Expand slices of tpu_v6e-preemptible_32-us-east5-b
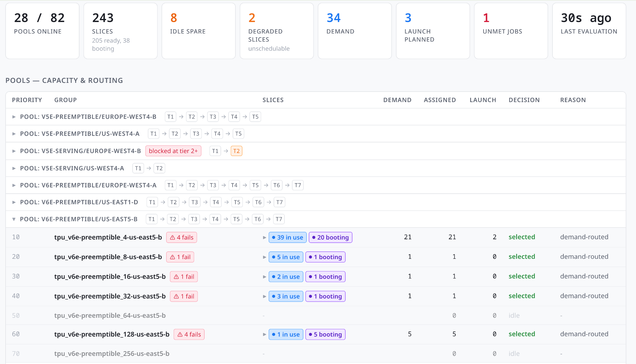Screen dimensions: 636x364 pyautogui.click(x=265, y=296)
